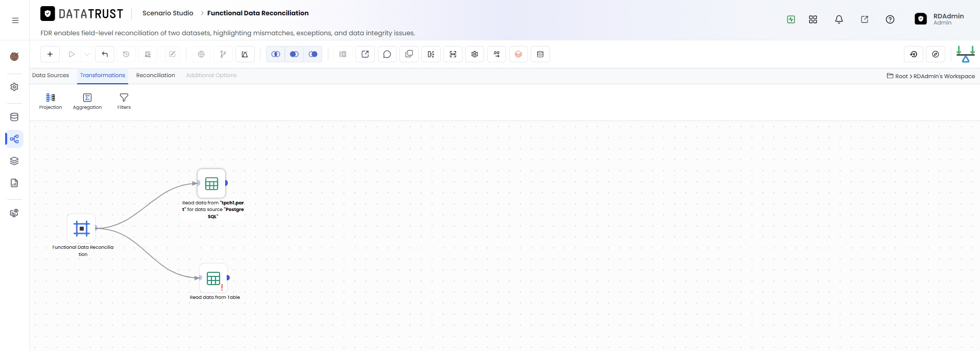Open Root > RDAdmin's Workspace folder path
The image size is (980, 351).
(931, 76)
